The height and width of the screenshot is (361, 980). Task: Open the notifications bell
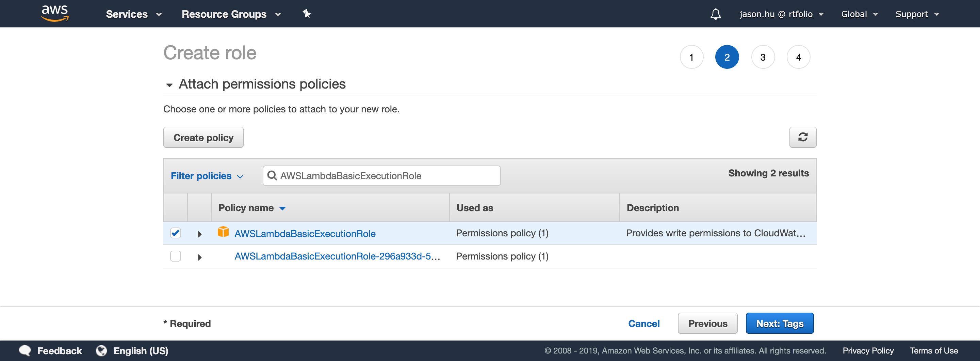[716, 14]
